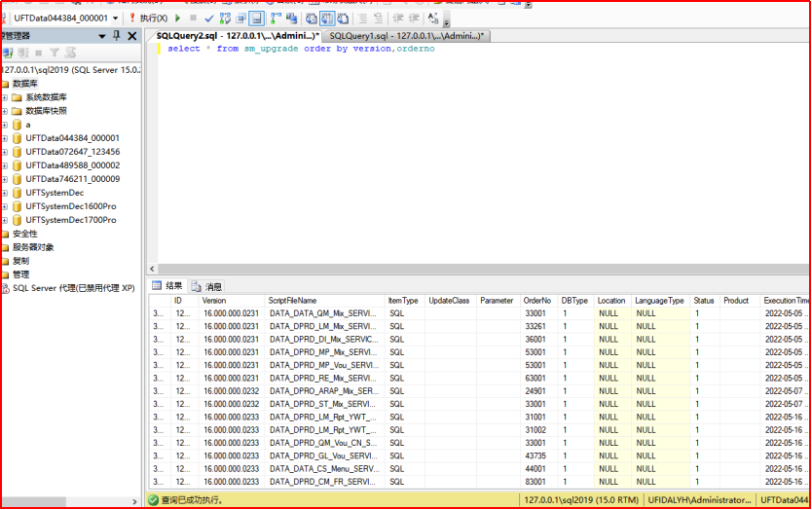Click the filter funnel icon in Object Explorer
The width and height of the screenshot is (812, 510).
point(55,53)
